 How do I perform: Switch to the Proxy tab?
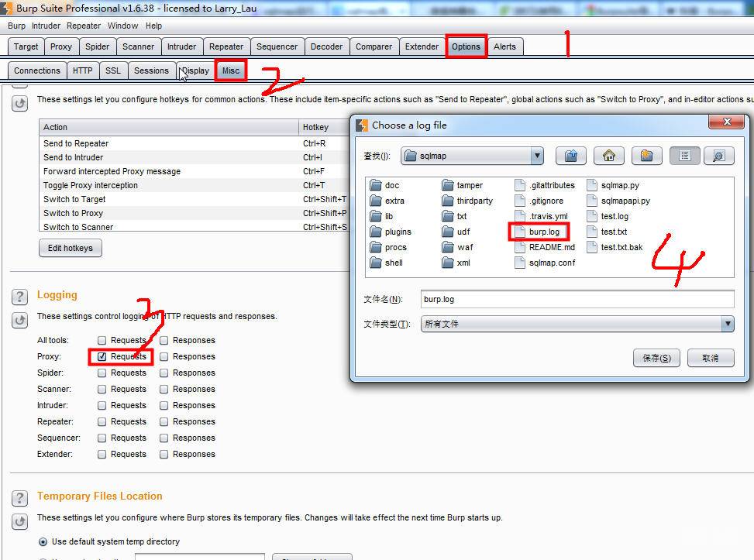[61, 46]
